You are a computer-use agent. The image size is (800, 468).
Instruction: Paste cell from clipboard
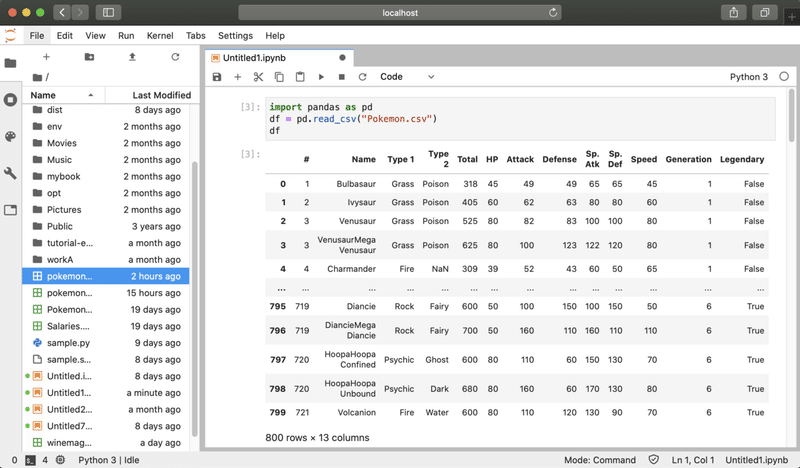click(x=300, y=77)
